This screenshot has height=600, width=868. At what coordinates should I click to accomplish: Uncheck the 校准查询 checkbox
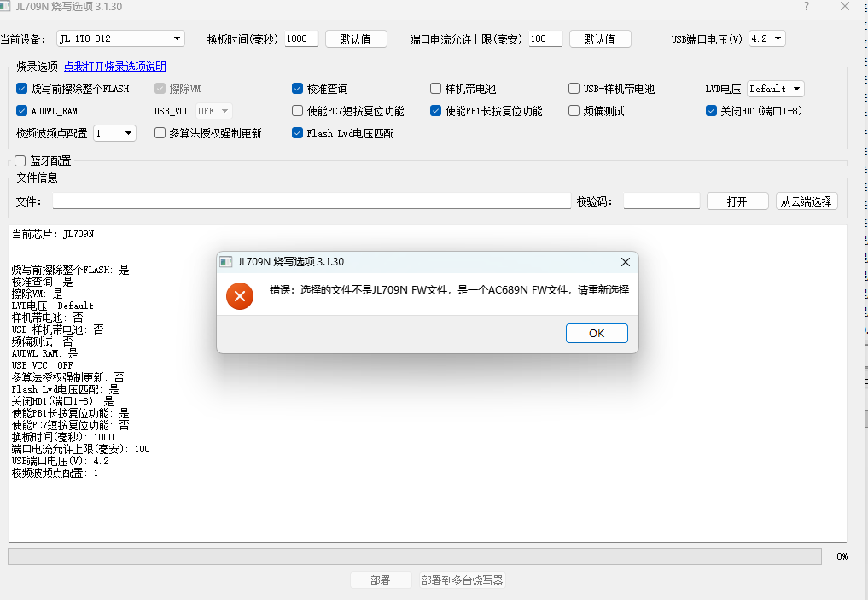point(297,89)
